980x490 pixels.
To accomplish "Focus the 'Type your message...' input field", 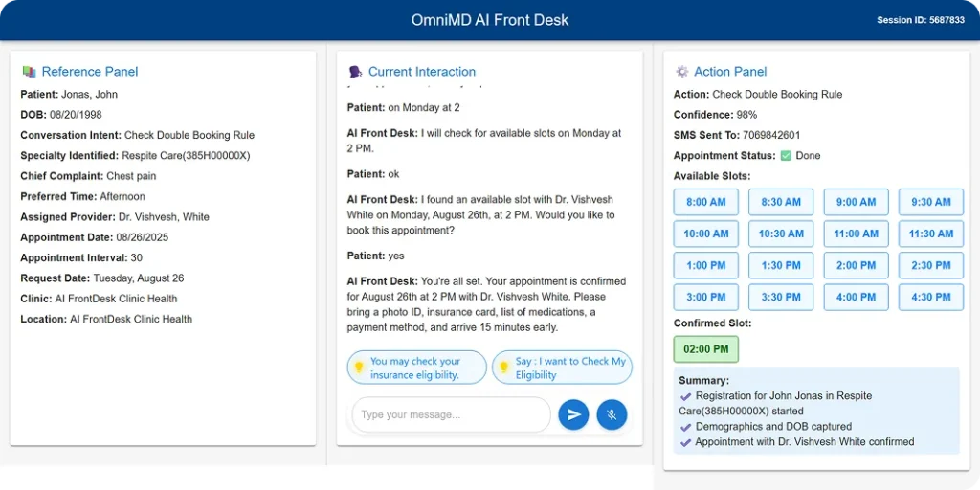I will point(451,414).
